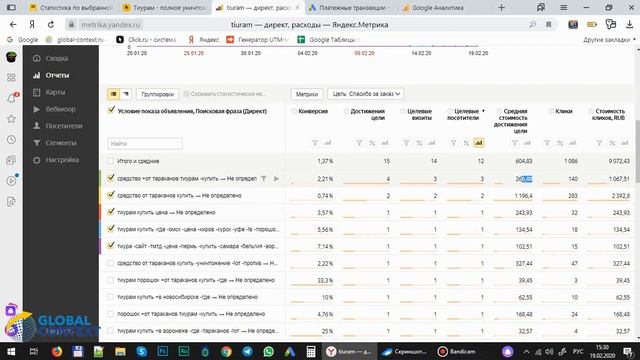This screenshot has height=360, width=640.
Task: Toggle hide statistically insignificant checkbox
Action: pyautogui.click(x=187, y=94)
